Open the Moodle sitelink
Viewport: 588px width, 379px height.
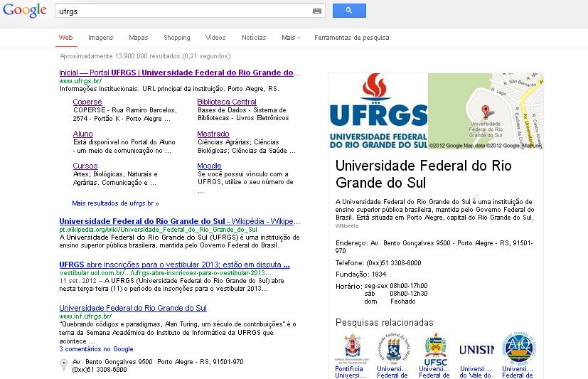coord(209,166)
